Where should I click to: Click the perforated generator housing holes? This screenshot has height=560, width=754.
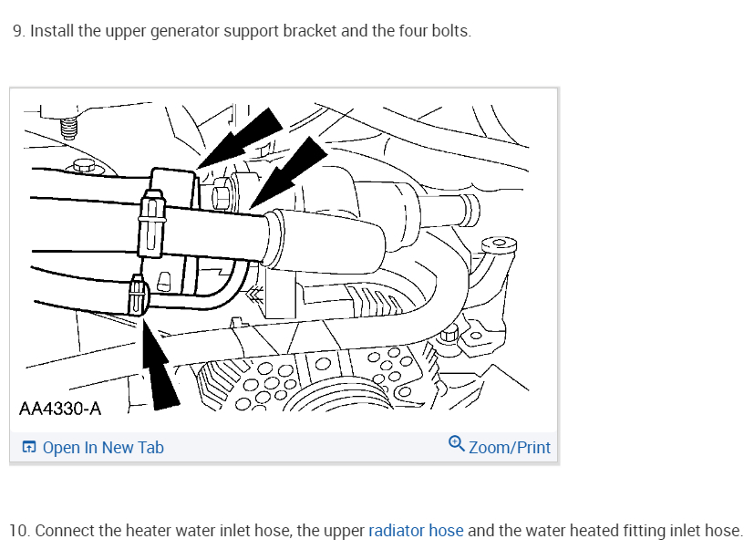click(x=269, y=385)
